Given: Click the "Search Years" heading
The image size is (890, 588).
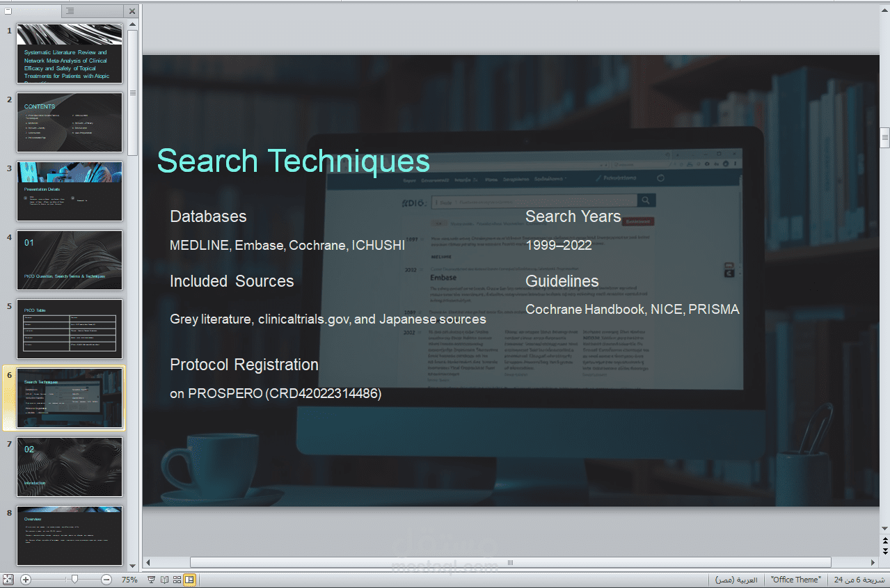Looking at the screenshot, I should (573, 216).
